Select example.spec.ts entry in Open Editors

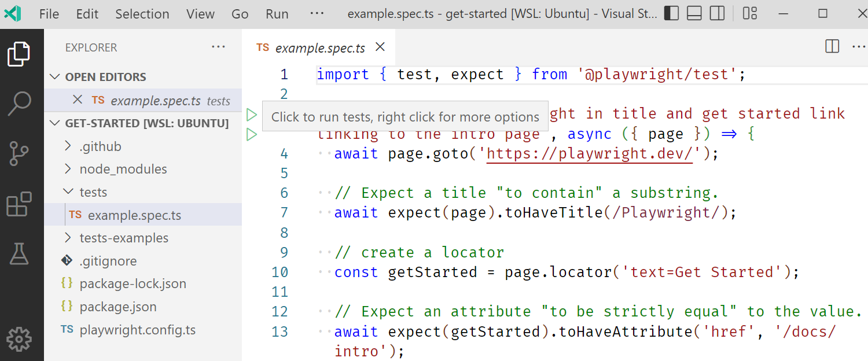pyautogui.click(x=143, y=100)
